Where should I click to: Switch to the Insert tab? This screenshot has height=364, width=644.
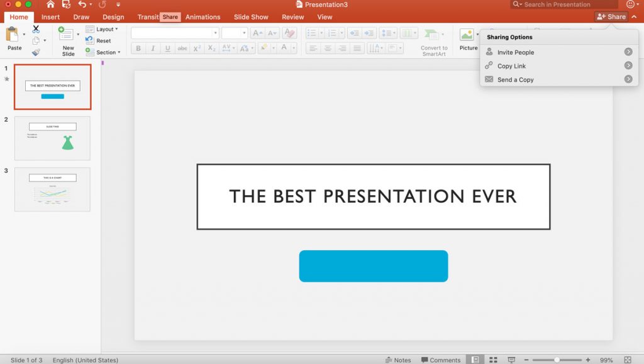[x=50, y=17]
